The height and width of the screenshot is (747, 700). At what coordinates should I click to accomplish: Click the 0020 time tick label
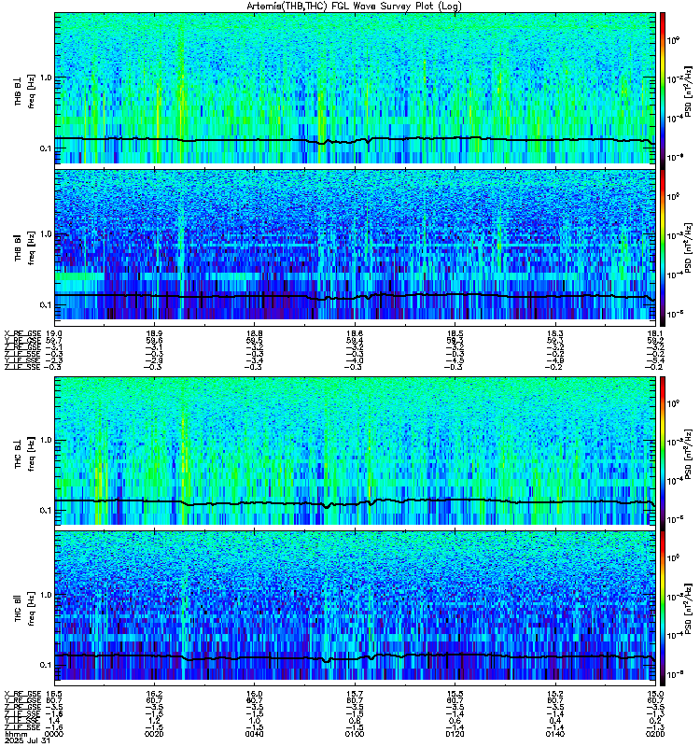point(154,734)
